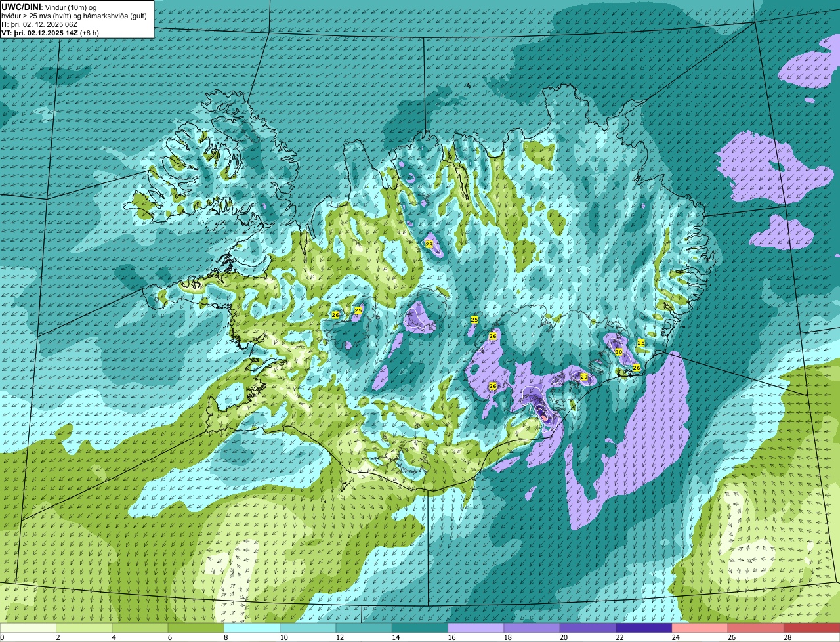Click the 0–2 m/s palest legend swatch
Screen dimensions: 840x642
[x=28, y=628]
